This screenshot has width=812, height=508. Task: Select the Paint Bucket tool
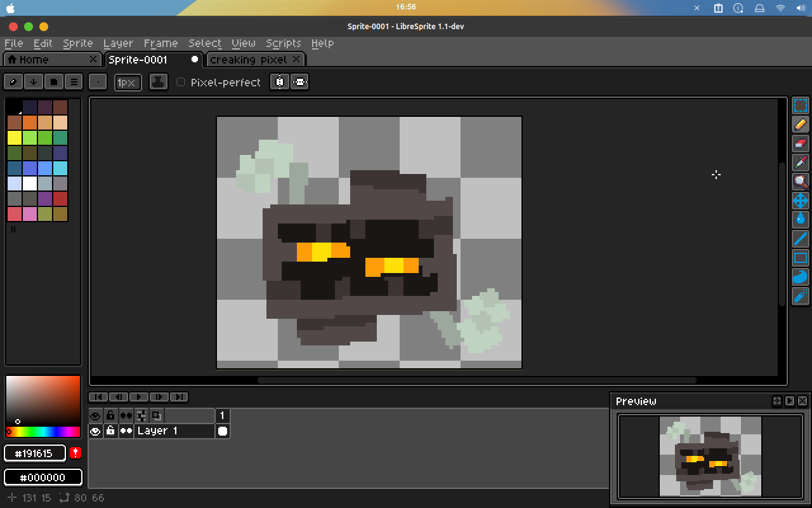801,220
